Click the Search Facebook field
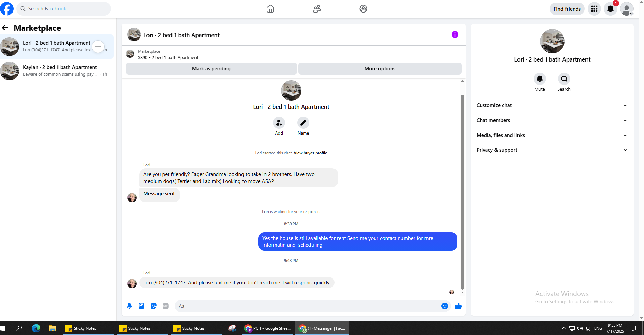The width and height of the screenshot is (644, 335). click(64, 9)
